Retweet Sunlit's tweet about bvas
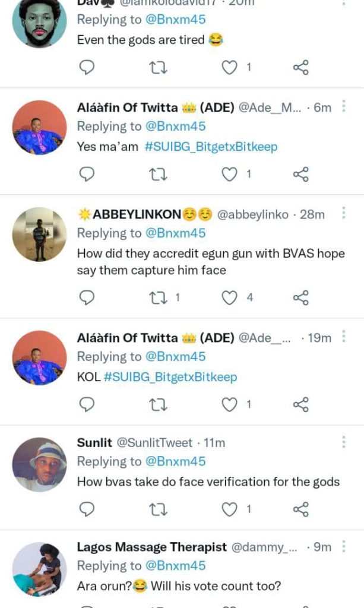Viewport: 364px width, 608px height. coord(158,509)
